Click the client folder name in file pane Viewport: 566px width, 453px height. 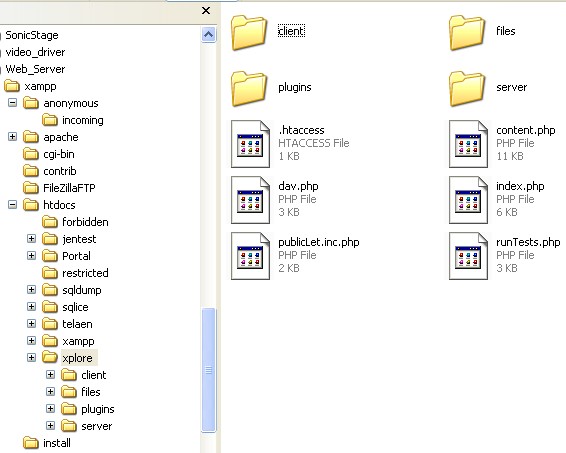[x=291, y=31]
